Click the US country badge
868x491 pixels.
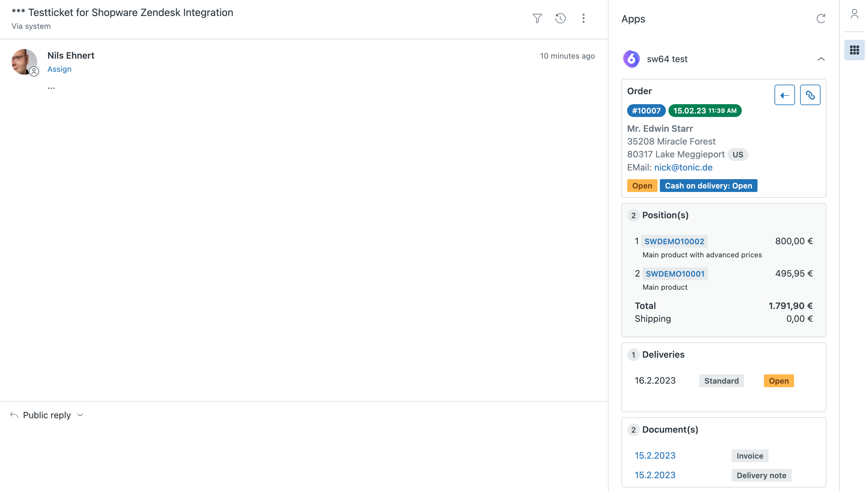738,154
